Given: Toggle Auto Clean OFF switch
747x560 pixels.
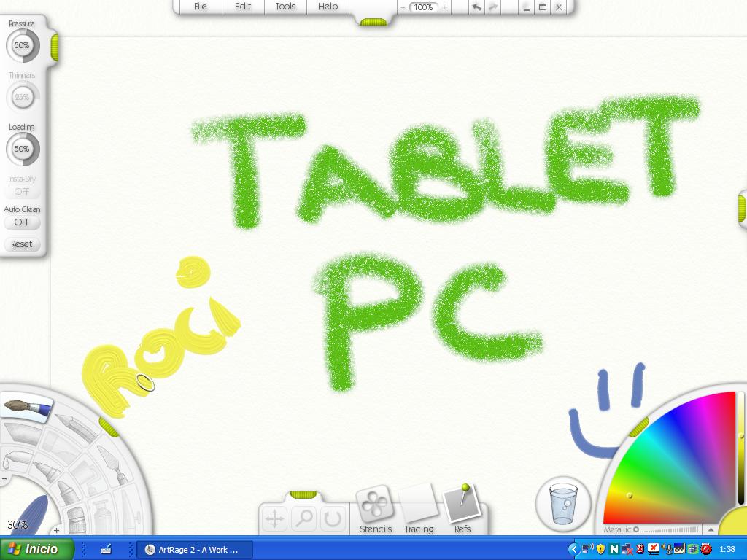Looking at the screenshot, I should coord(21,222).
